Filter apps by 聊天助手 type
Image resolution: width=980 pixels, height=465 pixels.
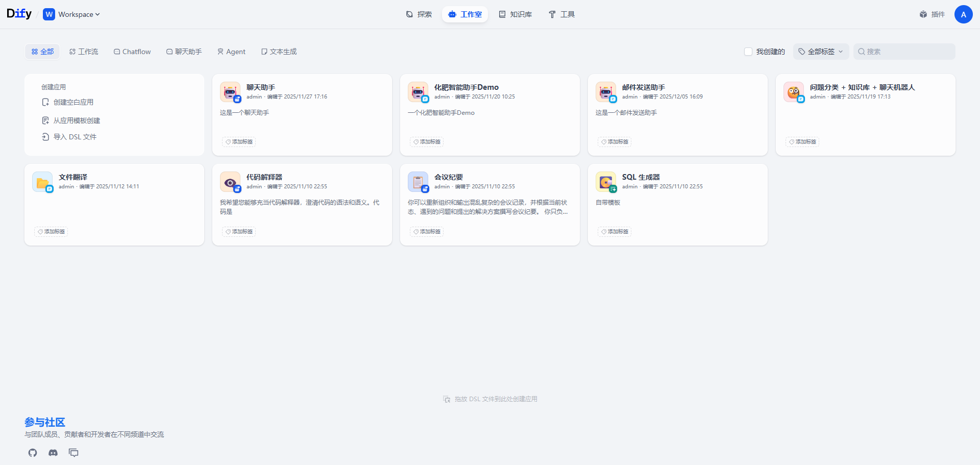coord(184,52)
